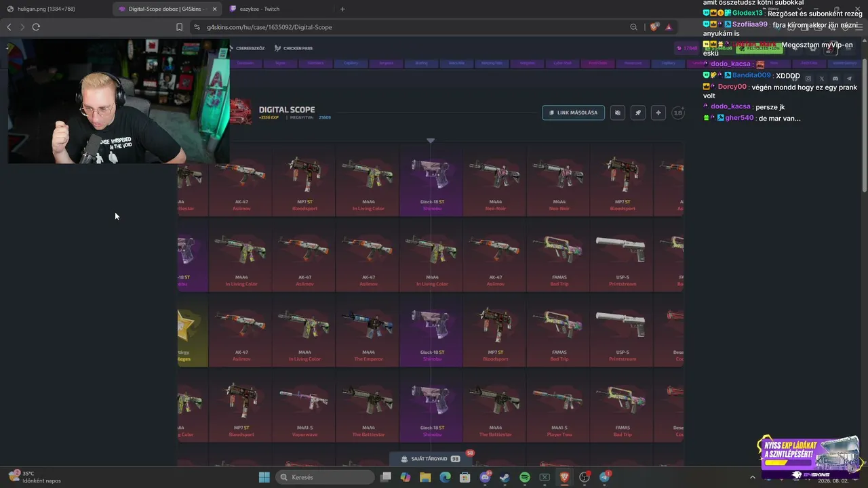Open the Brave Shields lion icon

(654, 27)
